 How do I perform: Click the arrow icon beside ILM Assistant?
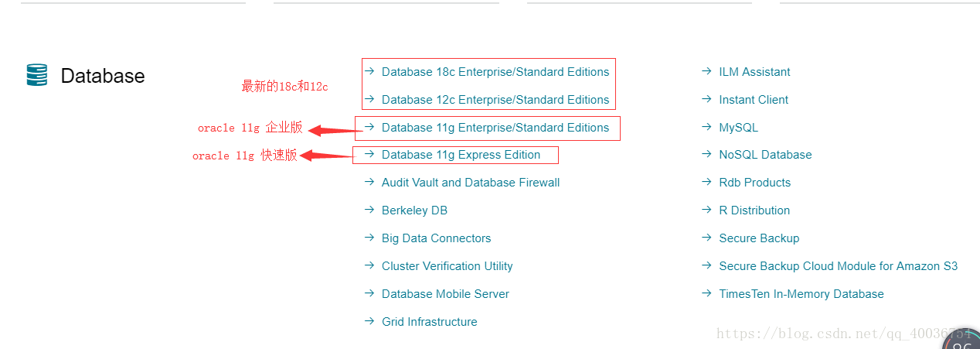coord(706,71)
